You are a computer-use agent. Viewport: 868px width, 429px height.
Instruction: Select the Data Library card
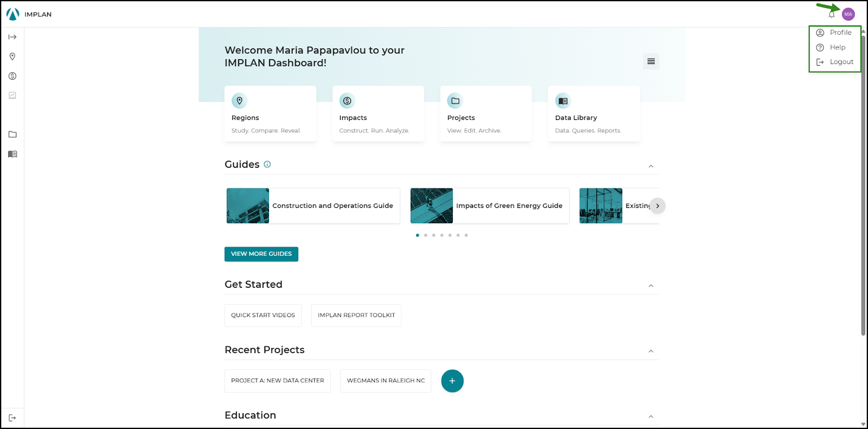tap(594, 113)
